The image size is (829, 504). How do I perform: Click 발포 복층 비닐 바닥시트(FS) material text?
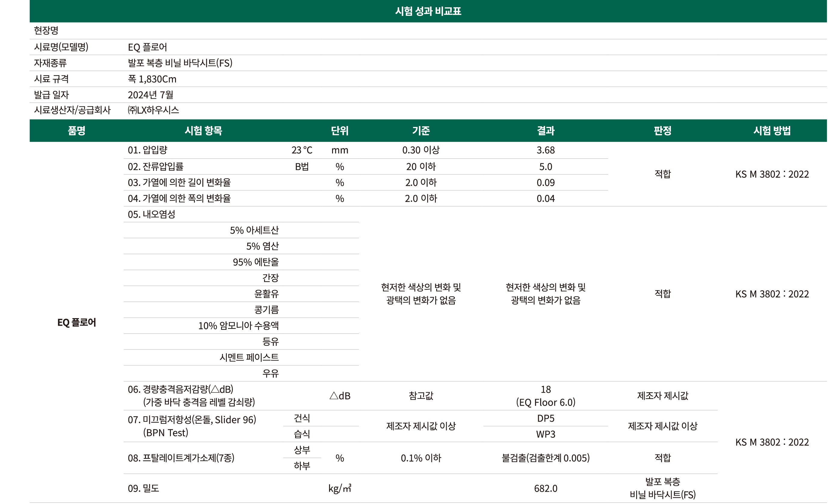pos(180,63)
